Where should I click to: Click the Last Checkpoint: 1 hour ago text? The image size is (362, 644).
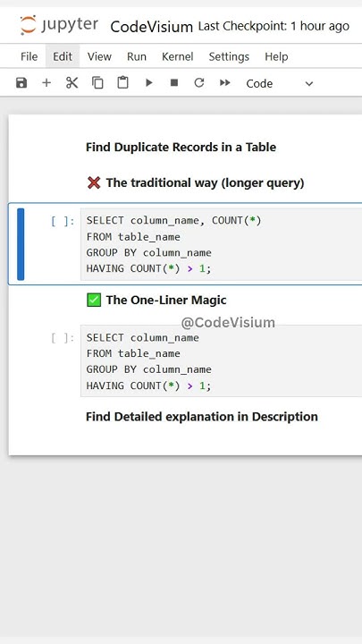tap(274, 26)
